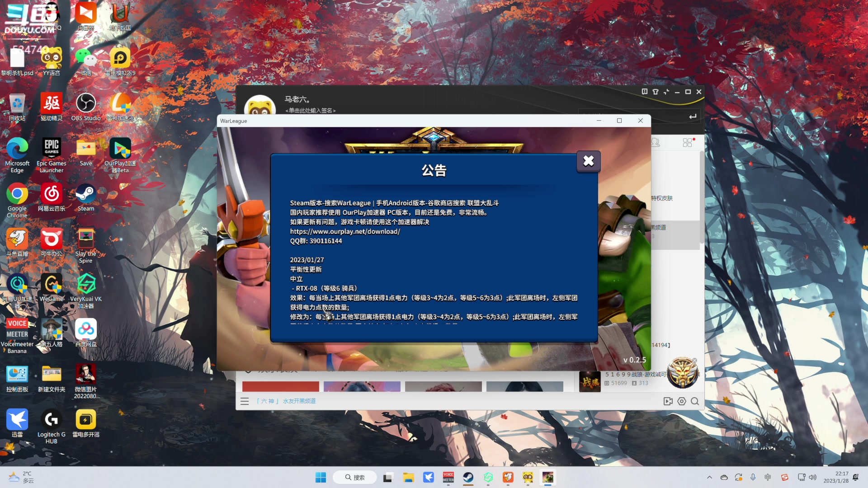868x488 pixels.
Task: Click volume icon in system tray
Action: pyautogui.click(x=813, y=478)
